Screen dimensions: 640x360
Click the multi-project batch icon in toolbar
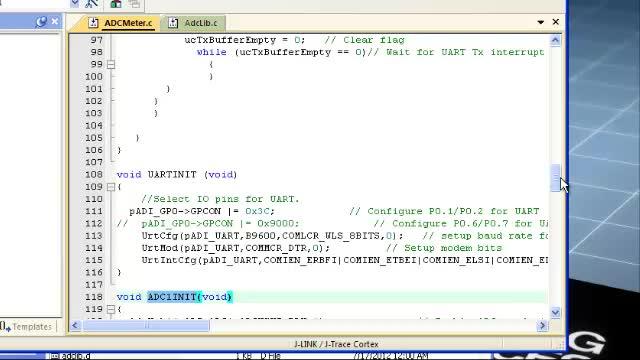coord(134,4)
